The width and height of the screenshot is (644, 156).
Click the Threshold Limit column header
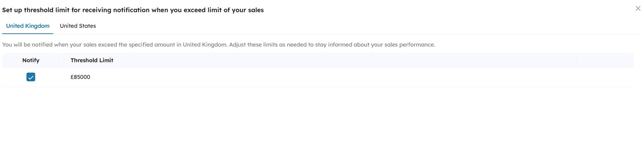[92, 60]
